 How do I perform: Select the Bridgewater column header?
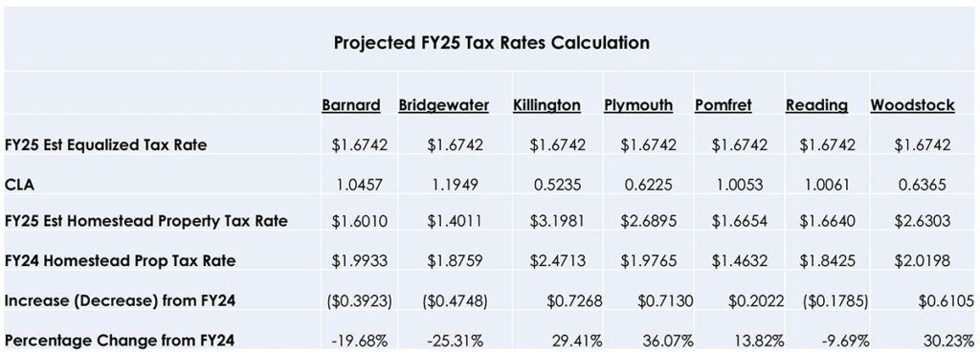444,105
